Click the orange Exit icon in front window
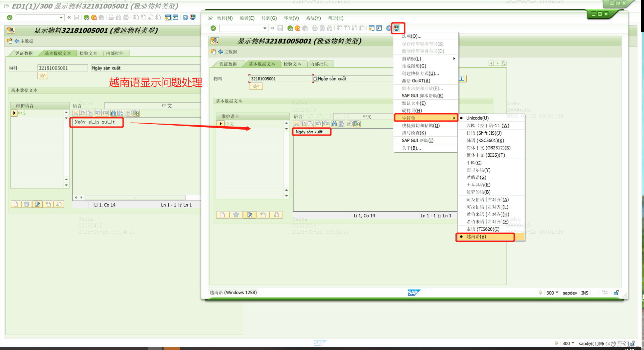 point(297,28)
